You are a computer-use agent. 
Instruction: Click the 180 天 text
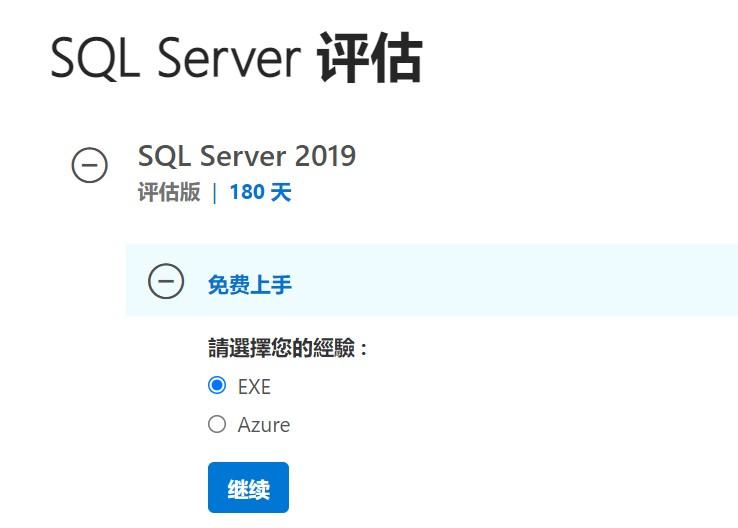260,192
